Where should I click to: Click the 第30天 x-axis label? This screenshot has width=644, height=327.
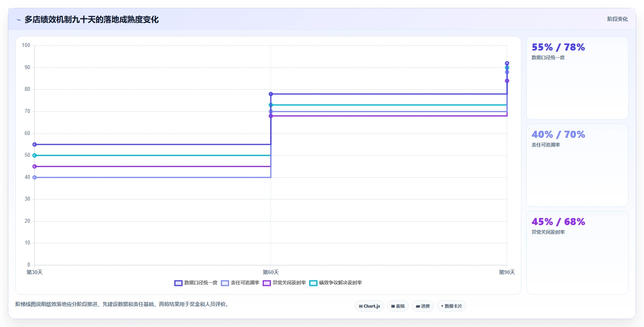coord(35,272)
